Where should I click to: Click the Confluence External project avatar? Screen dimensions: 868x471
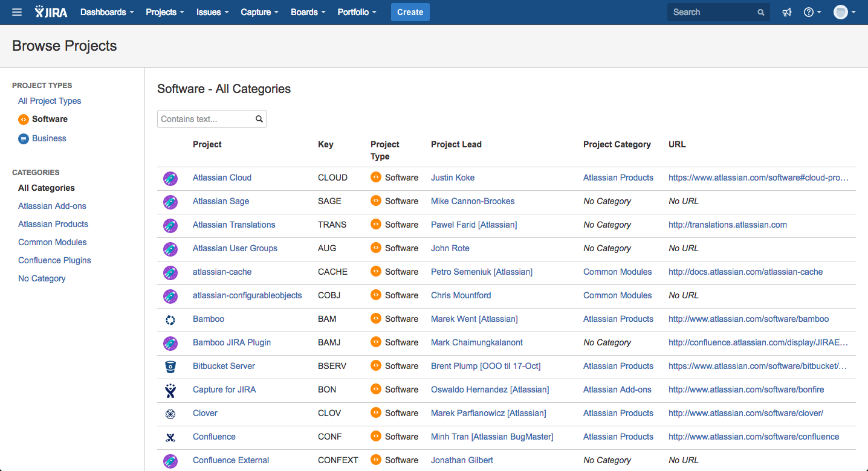170,461
